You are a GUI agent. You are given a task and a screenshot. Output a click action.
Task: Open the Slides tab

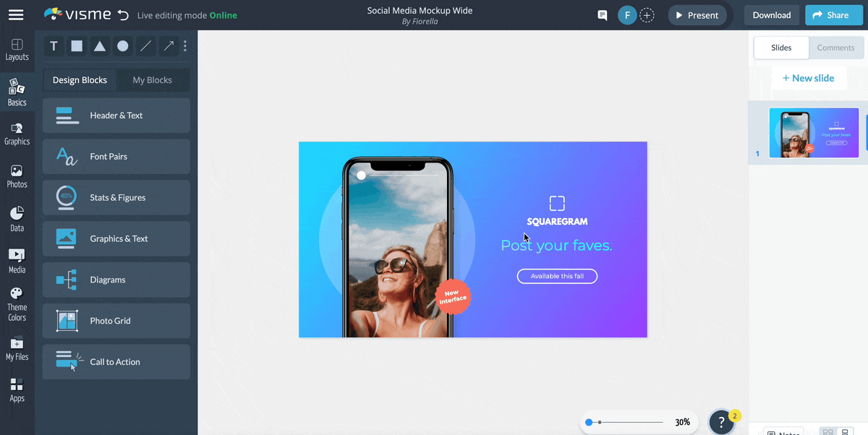(780, 48)
